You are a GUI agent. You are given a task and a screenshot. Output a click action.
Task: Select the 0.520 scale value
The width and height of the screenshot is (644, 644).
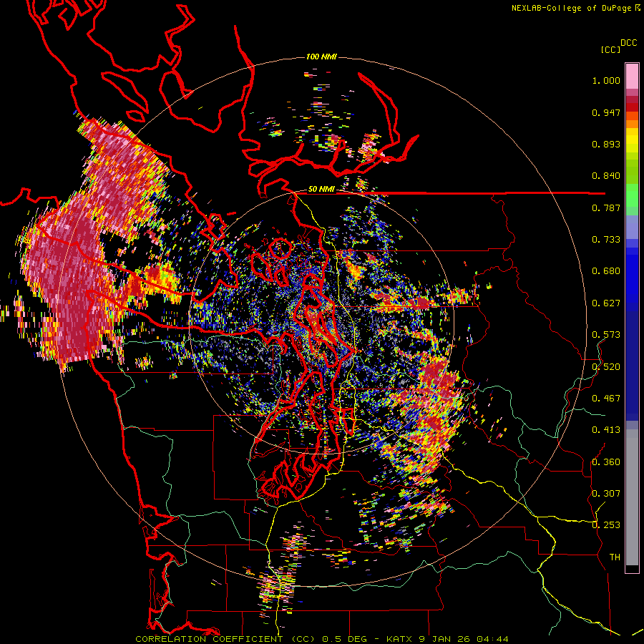606,367
